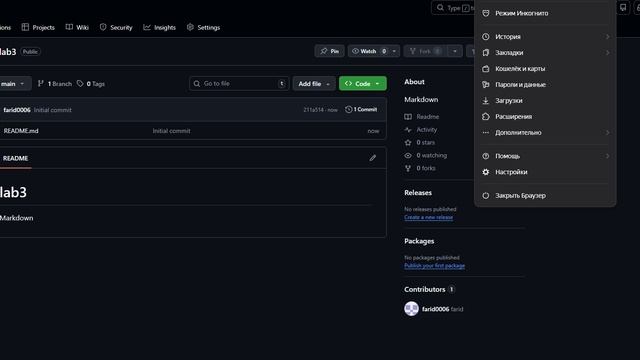The image size is (640, 360).
Task: Click the settings gear icon in menu
Action: [486, 172]
